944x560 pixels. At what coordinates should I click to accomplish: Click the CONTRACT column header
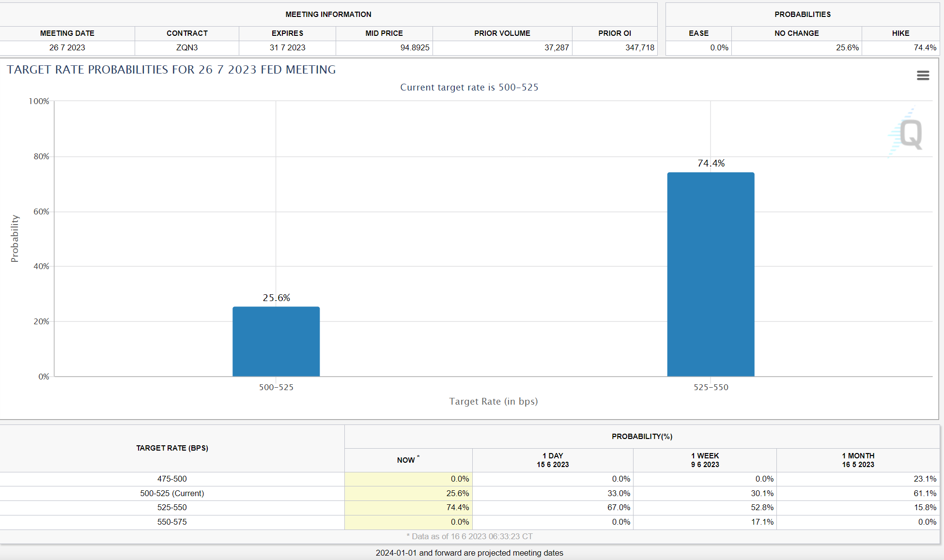click(187, 33)
